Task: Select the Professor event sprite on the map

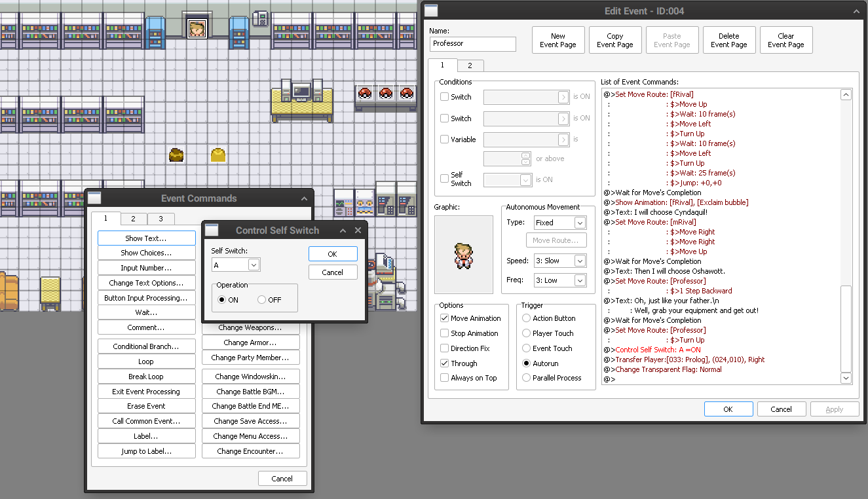Action: pyautogui.click(x=197, y=28)
